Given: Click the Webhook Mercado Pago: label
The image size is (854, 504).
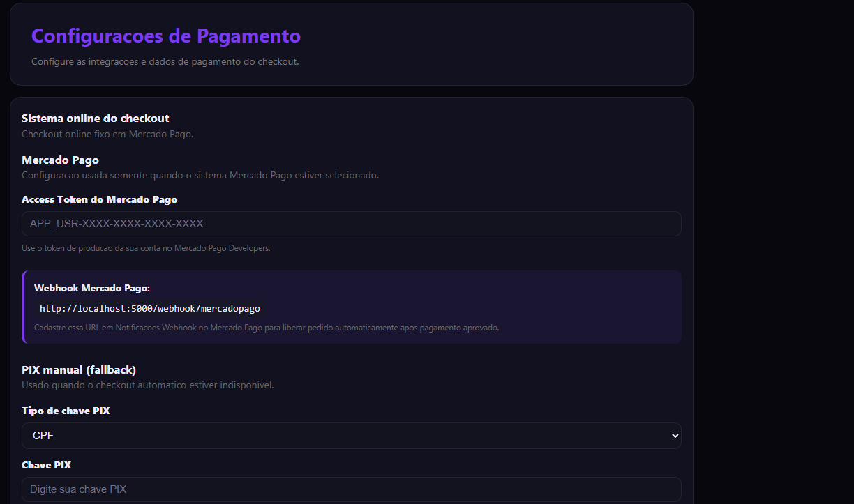Looking at the screenshot, I should click(92, 288).
